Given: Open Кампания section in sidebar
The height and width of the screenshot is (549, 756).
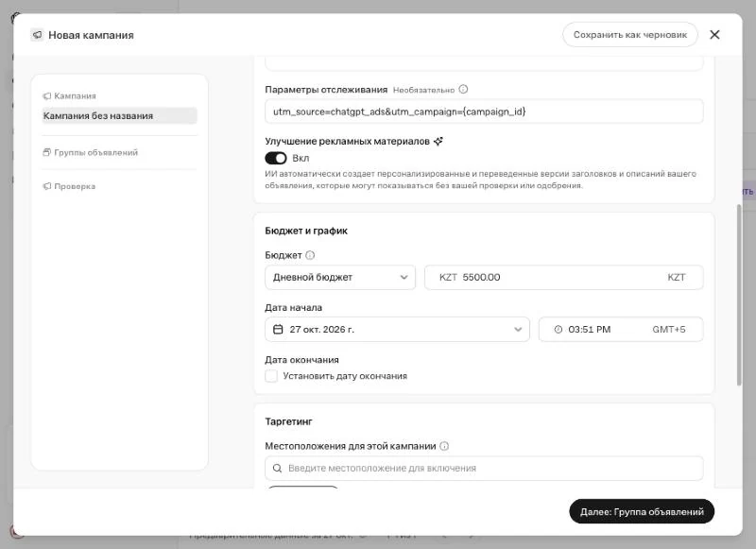Looking at the screenshot, I should tap(69, 96).
